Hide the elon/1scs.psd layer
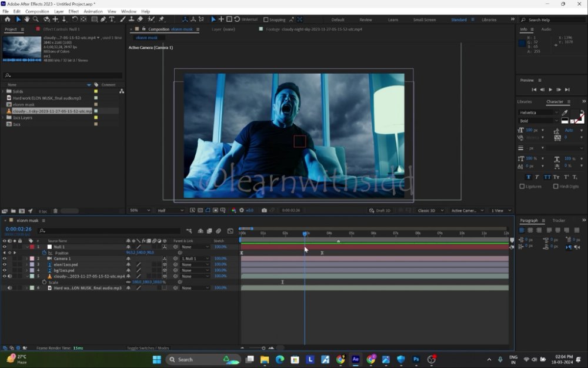The image size is (588, 368). tap(5, 264)
